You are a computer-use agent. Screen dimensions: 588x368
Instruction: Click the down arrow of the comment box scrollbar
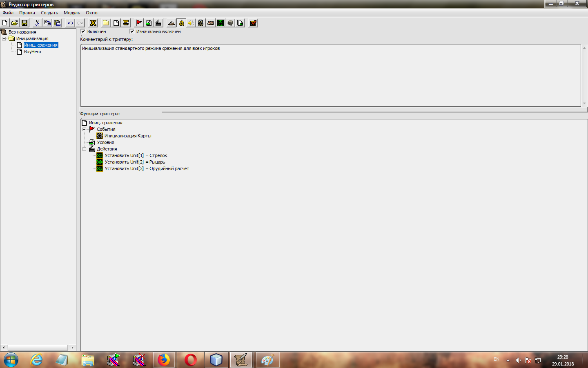tap(584, 103)
